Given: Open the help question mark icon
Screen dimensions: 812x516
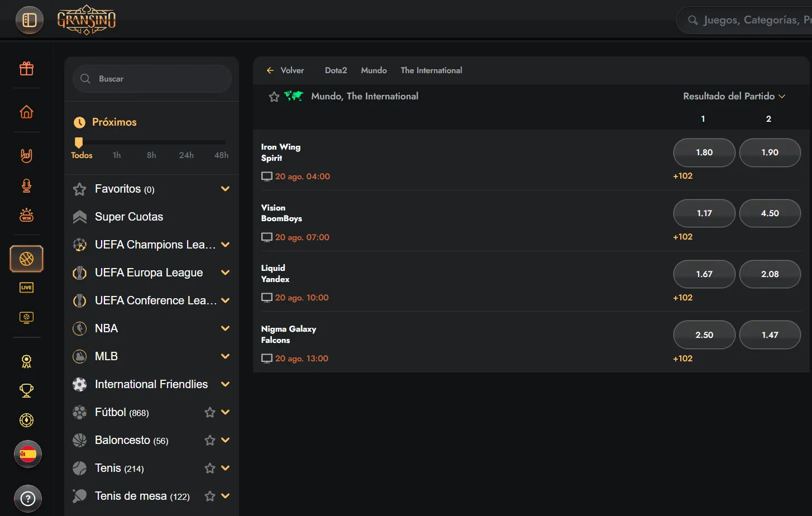Looking at the screenshot, I should (28, 498).
